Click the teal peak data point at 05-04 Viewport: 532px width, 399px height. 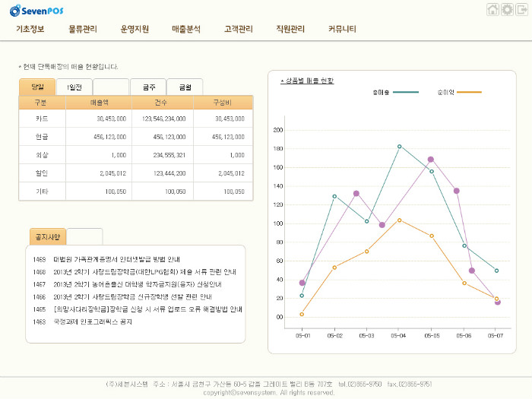[x=399, y=147]
